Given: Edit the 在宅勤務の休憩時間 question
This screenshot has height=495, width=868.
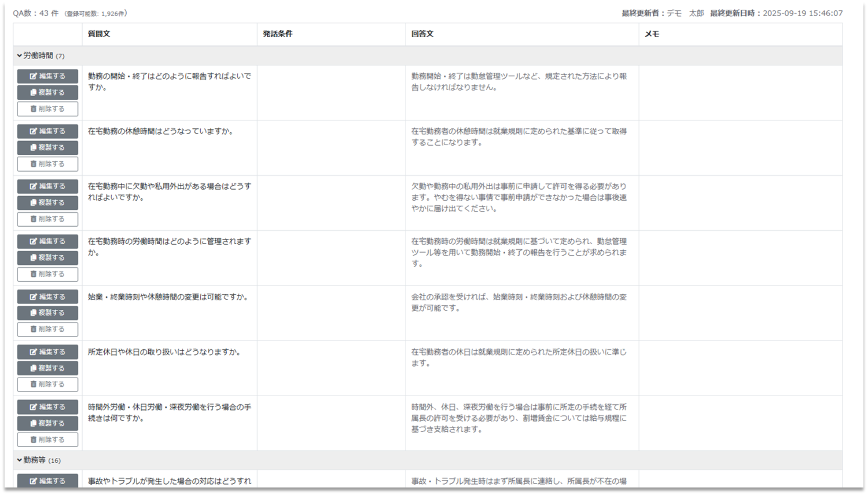Looking at the screenshot, I should (47, 131).
